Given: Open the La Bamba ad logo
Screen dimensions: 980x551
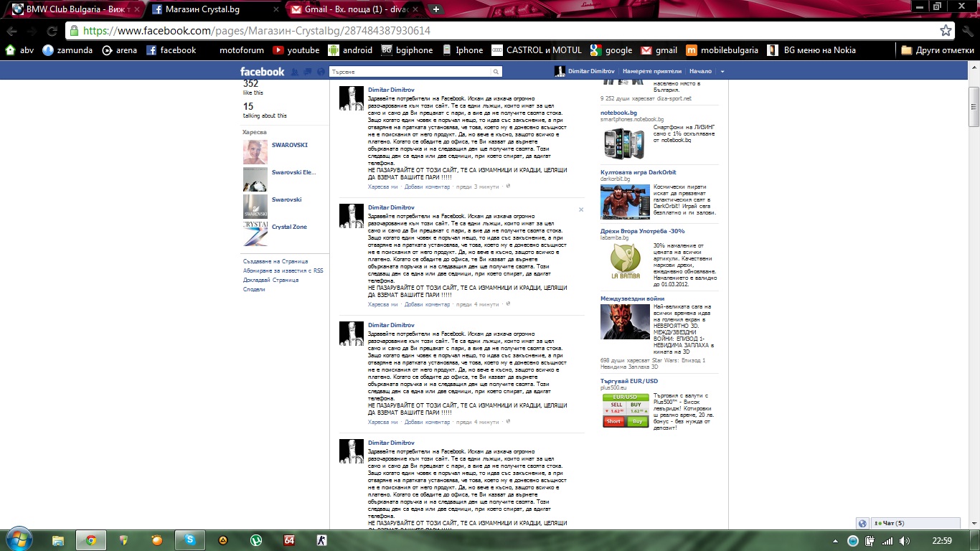Looking at the screenshot, I should coord(625,262).
